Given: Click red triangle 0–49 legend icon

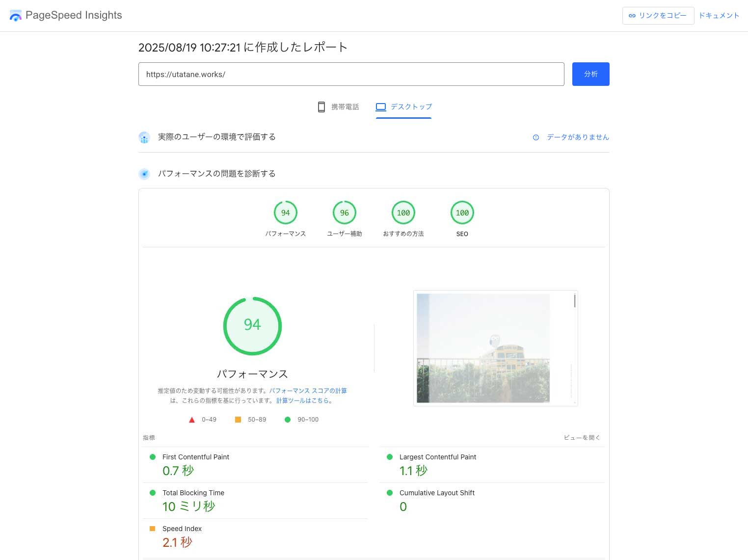Looking at the screenshot, I should point(192,420).
